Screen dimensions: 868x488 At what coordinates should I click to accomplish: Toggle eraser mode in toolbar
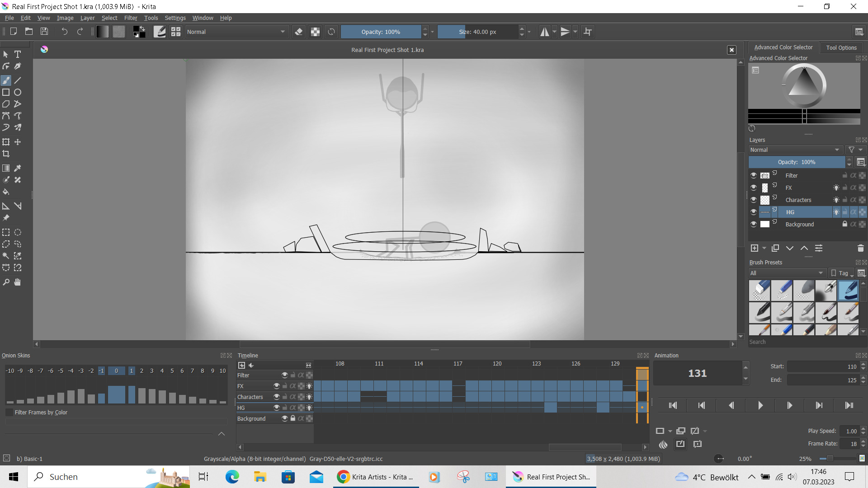click(x=299, y=32)
